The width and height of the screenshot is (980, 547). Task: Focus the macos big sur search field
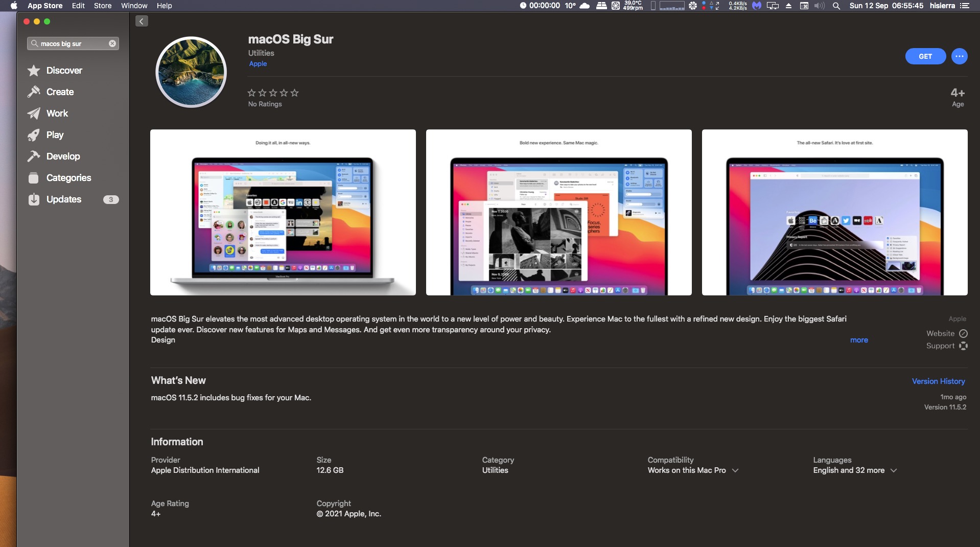pyautogui.click(x=73, y=43)
